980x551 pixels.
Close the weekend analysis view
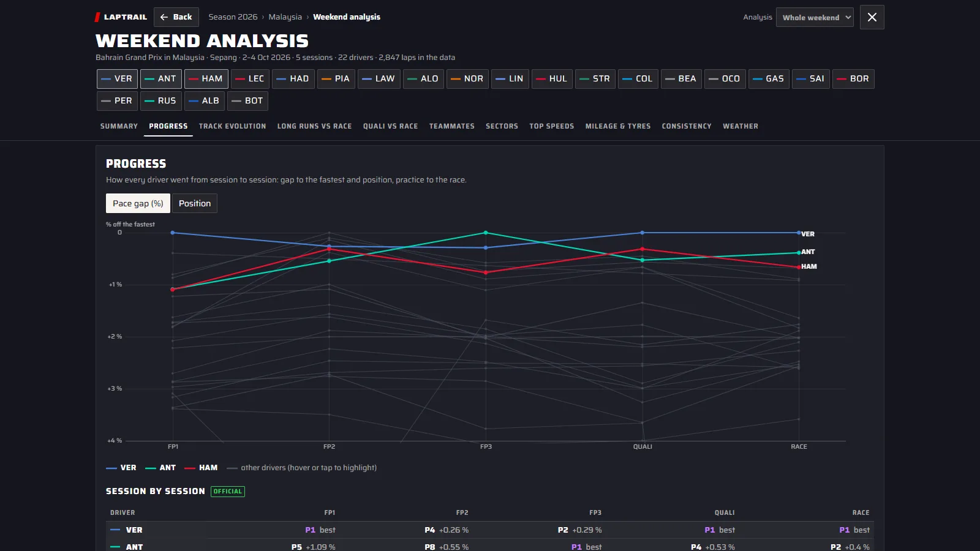872,17
